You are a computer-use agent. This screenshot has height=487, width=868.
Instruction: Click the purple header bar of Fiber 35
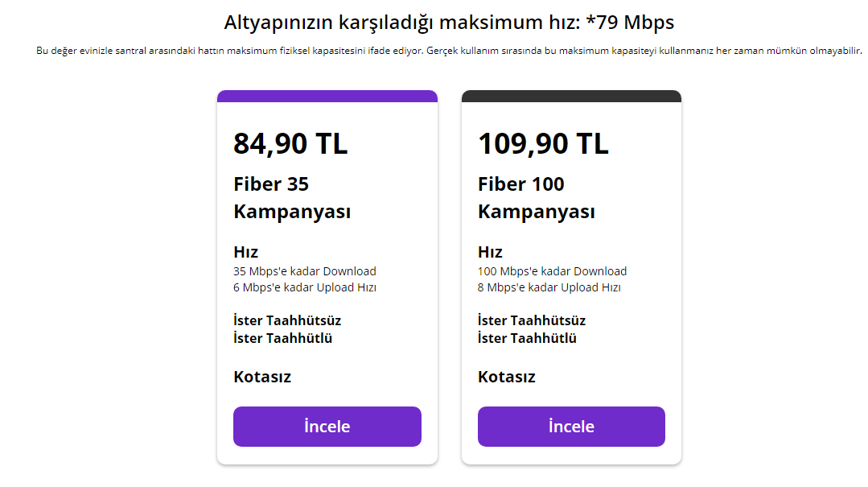(x=327, y=95)
